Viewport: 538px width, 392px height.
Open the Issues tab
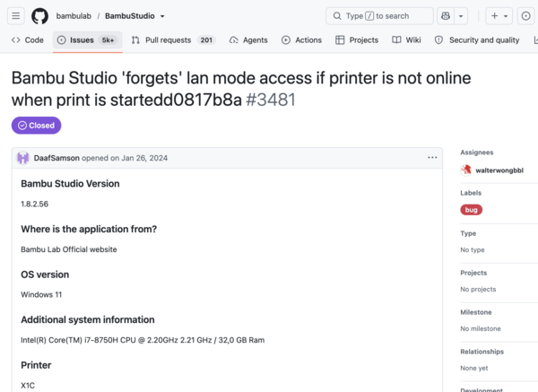click(88, 40)
